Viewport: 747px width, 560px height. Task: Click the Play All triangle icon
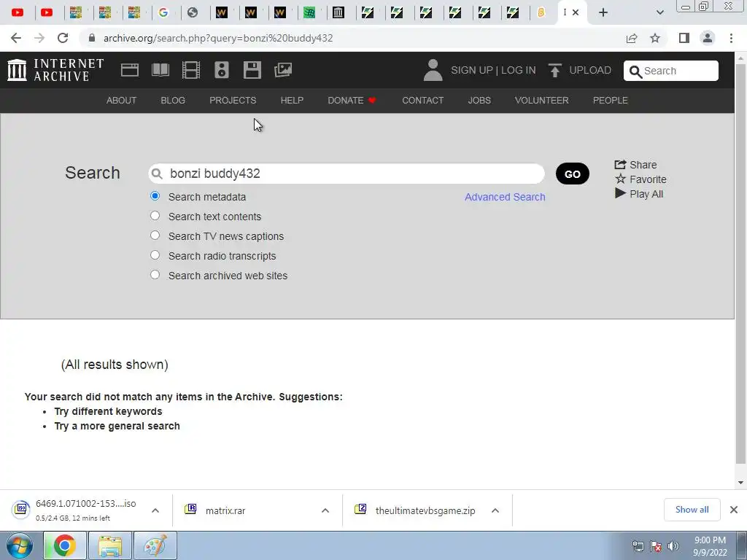(620, 193)
